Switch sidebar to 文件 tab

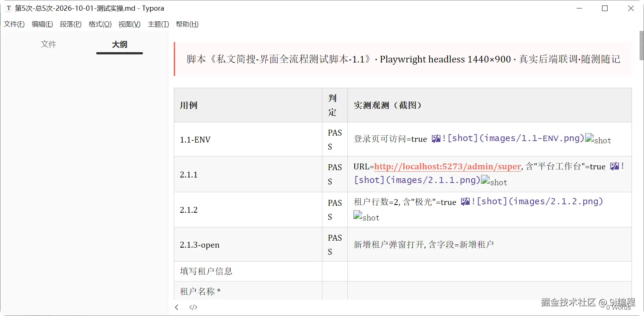pyautogui.click(x=48, y=44)
